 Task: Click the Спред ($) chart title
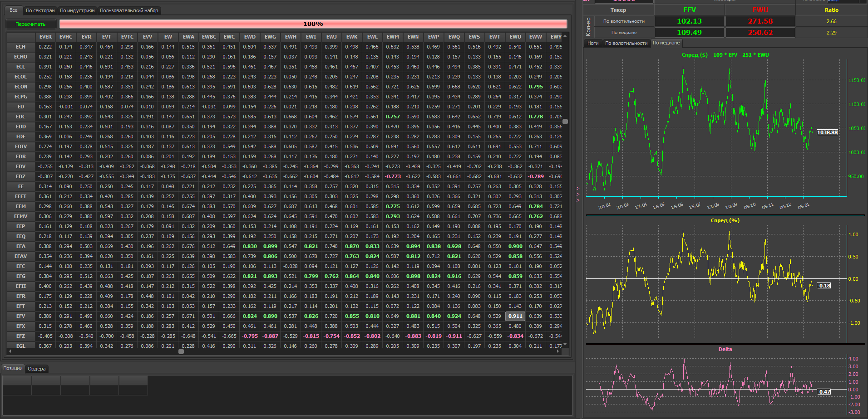tap(725, 55)
